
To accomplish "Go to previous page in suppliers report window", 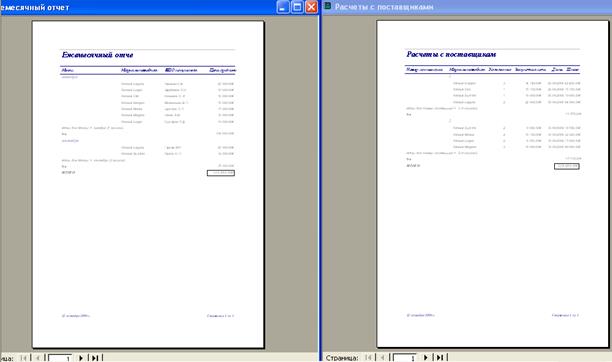I will [382, 357].
